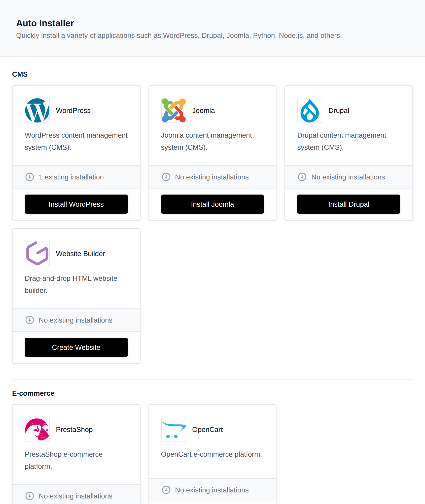
Task: Click download icon in Joomla installations row
Action: tap(166, 177)
